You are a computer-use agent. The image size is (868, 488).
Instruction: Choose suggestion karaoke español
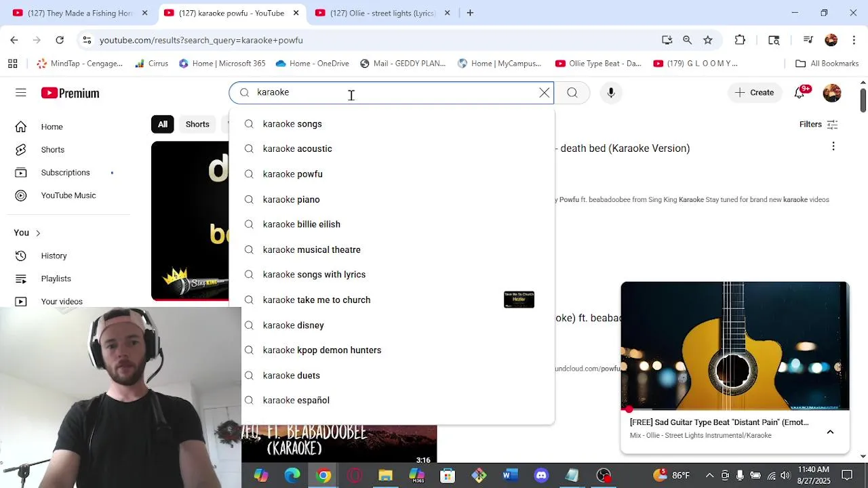[x=391, y=401]
